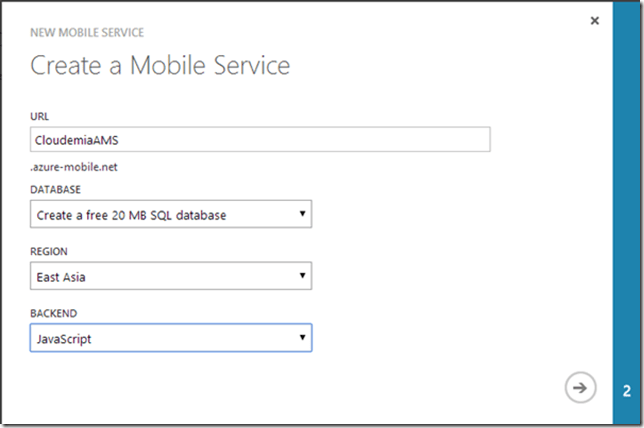The height and width of the screenshot is (428, 644).
Task: Click the next arrow button
Action: tap(579, 388)
